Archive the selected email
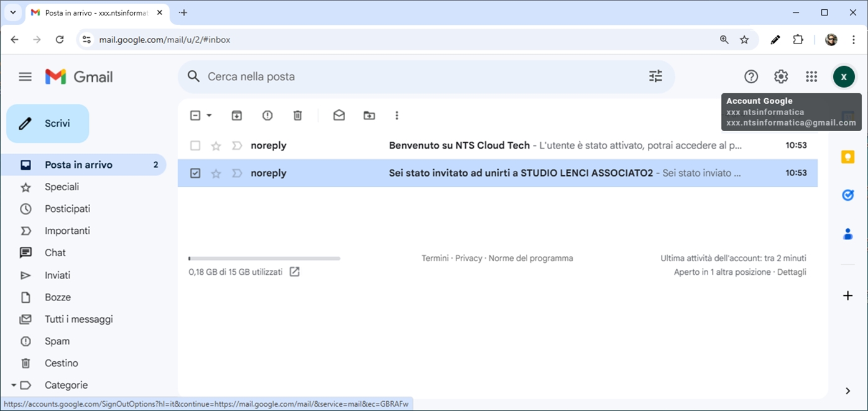 pyautogui.click(x=236, y=116)
